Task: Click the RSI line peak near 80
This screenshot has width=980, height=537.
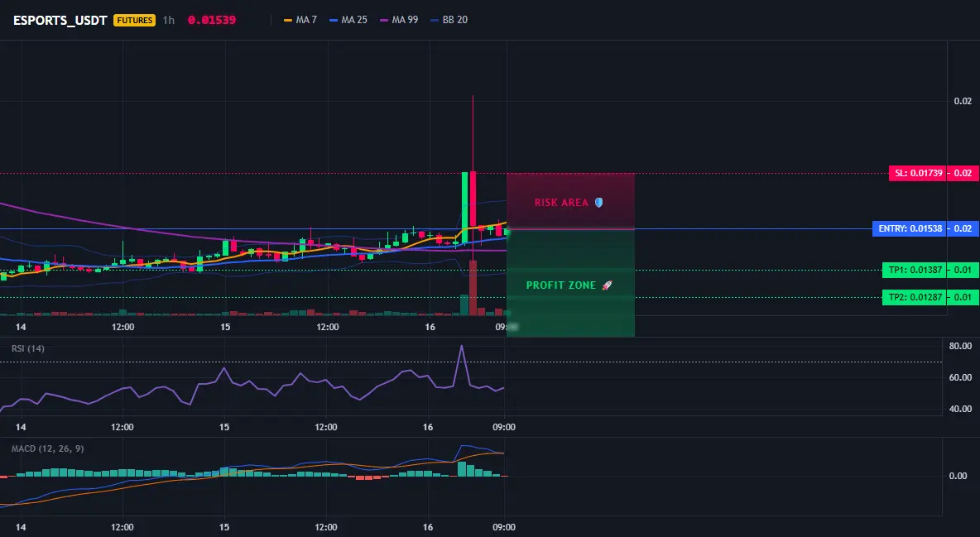Action: point(462,346)
